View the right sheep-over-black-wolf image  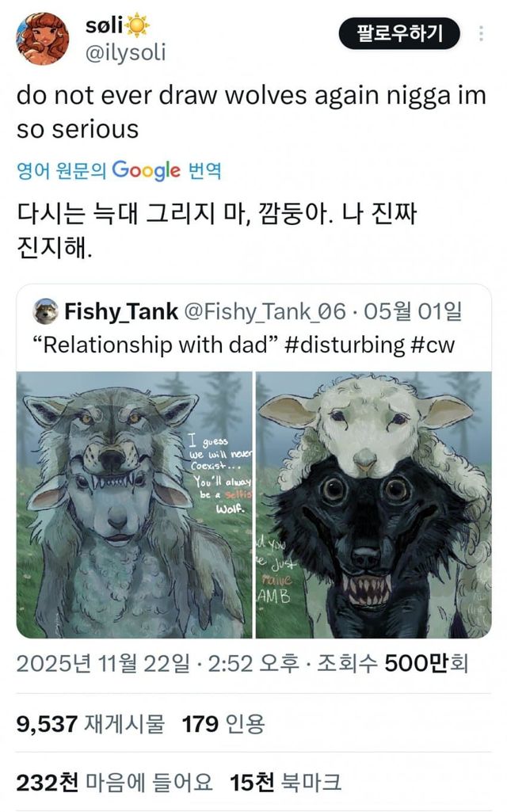tap(373, 505)
